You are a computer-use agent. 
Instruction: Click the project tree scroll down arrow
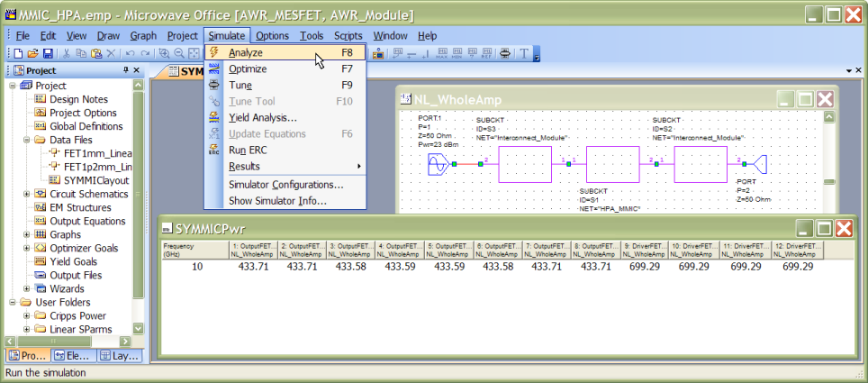coord(137,328)
